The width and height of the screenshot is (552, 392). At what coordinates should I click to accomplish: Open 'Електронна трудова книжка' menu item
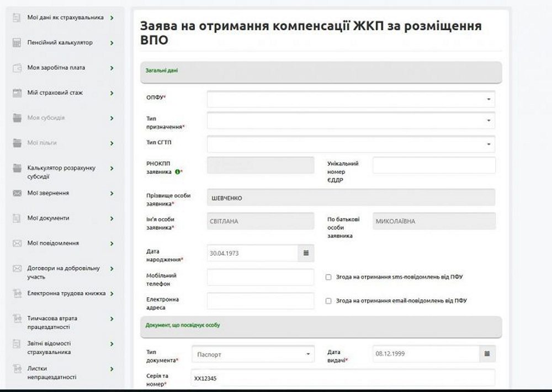(x=66, y=293)
